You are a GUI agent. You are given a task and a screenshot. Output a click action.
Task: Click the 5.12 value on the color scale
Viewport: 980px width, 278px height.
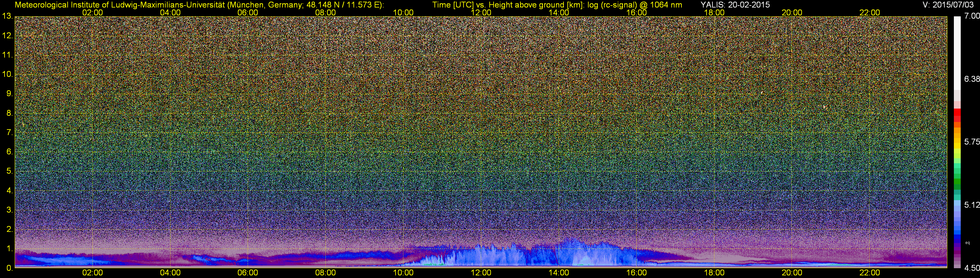[x=972, y=205]
